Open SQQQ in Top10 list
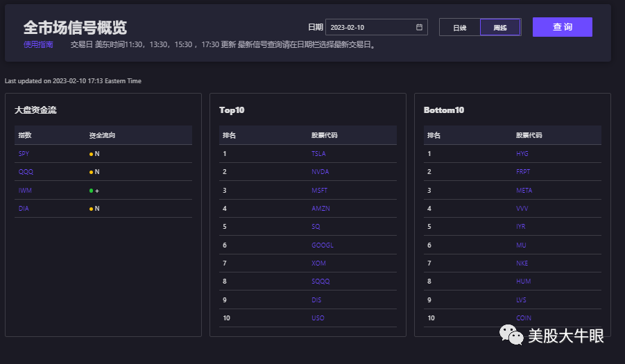Screen dimensions: 625x364 click(x=320, y=281)
